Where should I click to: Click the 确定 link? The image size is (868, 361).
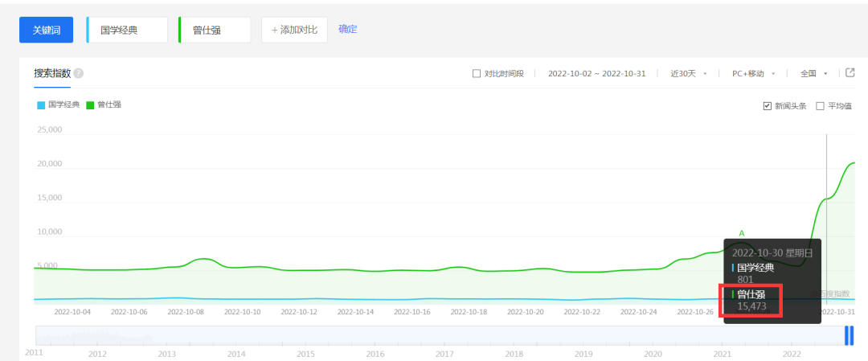tap(348, 29)
